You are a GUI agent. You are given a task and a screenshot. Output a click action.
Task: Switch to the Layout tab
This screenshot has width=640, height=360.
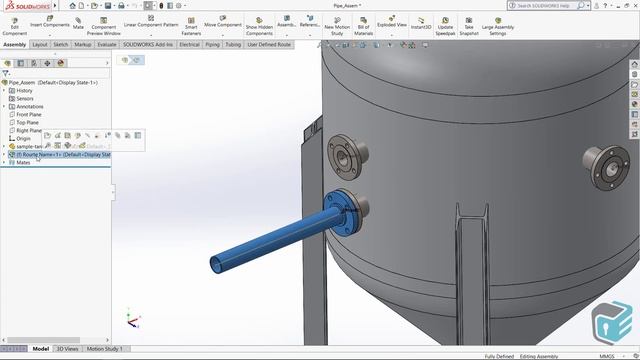click(40, 44)
